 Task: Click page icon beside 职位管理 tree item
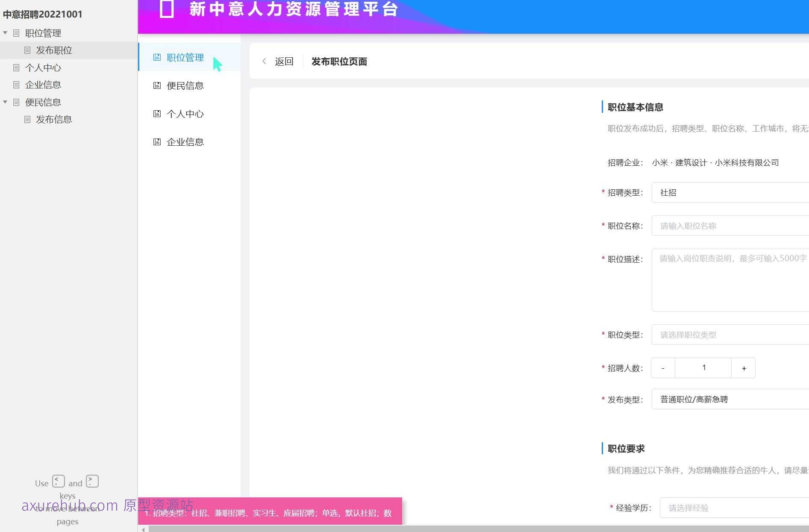(16, 33)
